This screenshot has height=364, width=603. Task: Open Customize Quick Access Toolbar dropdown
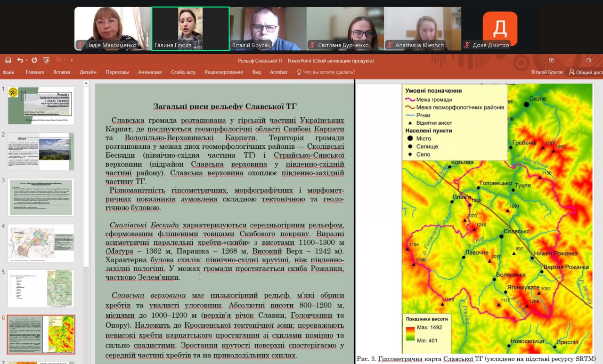(72, 60)
